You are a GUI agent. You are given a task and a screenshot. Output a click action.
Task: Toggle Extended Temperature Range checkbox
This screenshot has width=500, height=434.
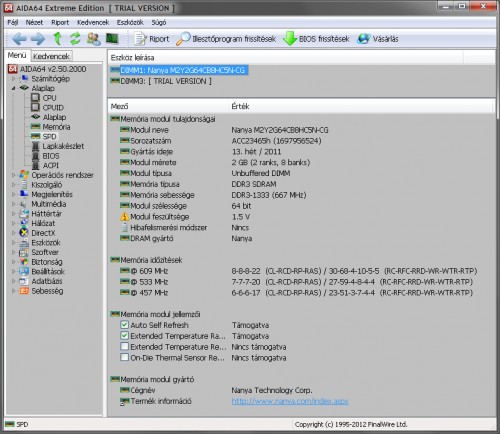[x=124, y=336]
